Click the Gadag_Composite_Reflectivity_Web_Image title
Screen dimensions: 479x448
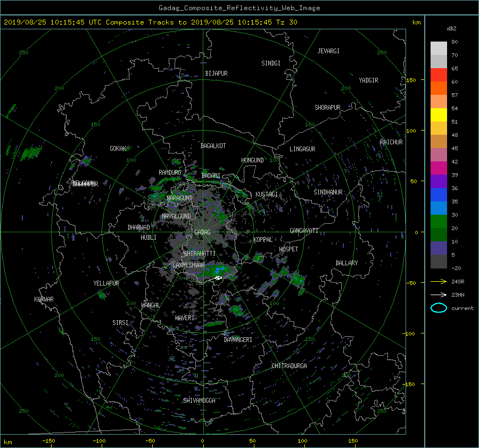239,8
